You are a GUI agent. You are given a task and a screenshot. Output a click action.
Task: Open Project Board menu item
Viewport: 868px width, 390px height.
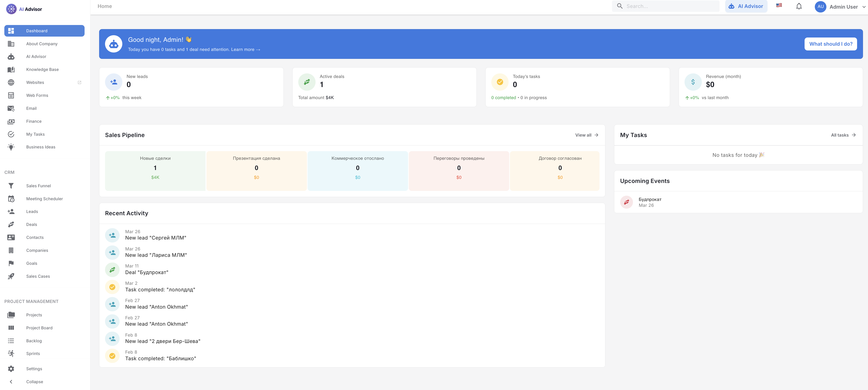pyautogui.click(x=45, y=328)
